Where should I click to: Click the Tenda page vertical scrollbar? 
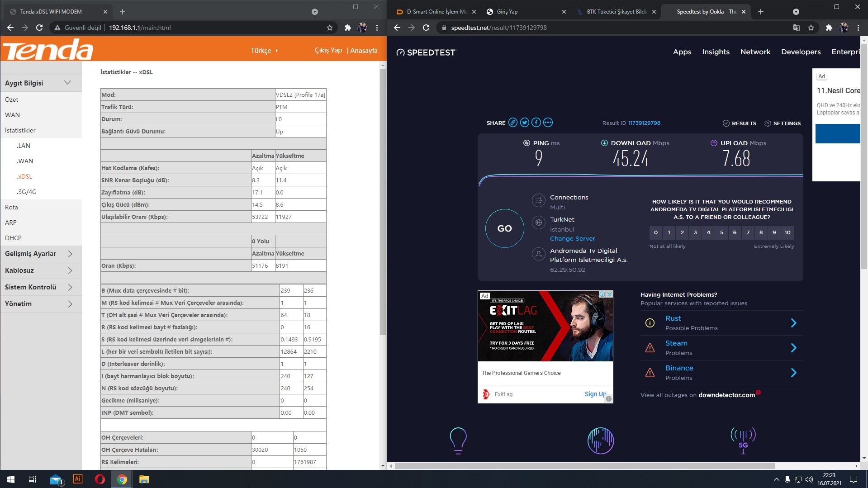tap(383, 201)
